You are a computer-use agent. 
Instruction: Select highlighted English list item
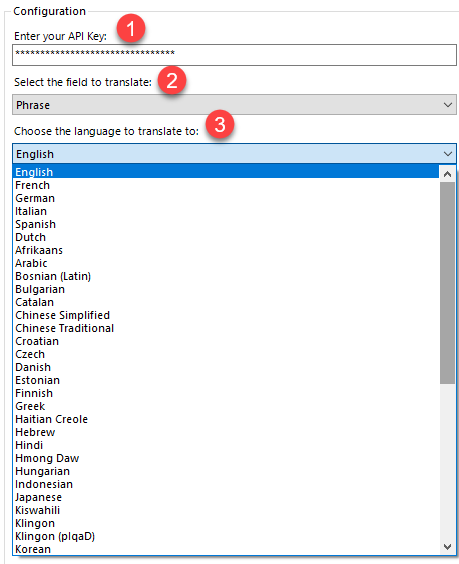click(x=226, y=172)
